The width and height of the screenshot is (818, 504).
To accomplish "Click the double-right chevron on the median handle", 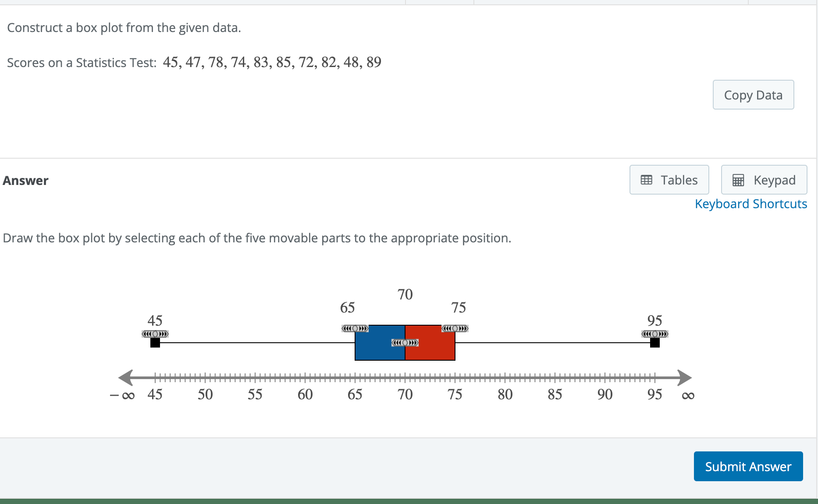I will (x=413, y=342).
